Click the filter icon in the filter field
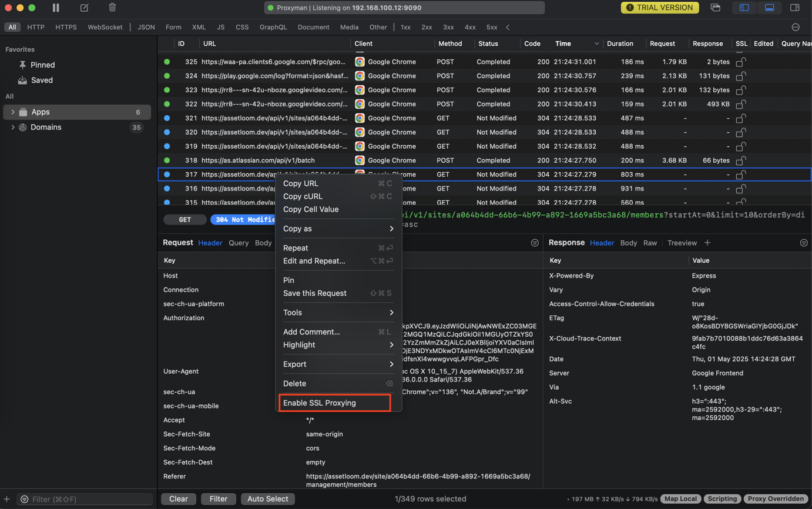812x509 pixels. [24, 499]
